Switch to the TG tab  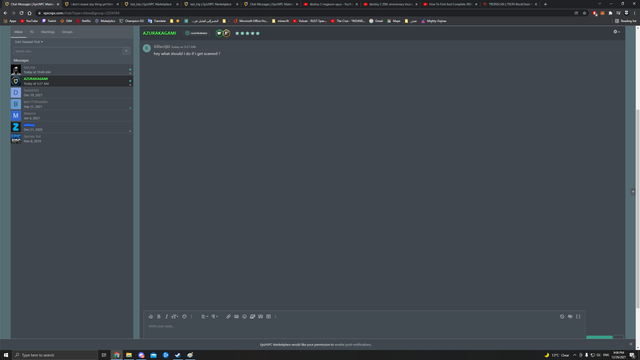[31, 32]
